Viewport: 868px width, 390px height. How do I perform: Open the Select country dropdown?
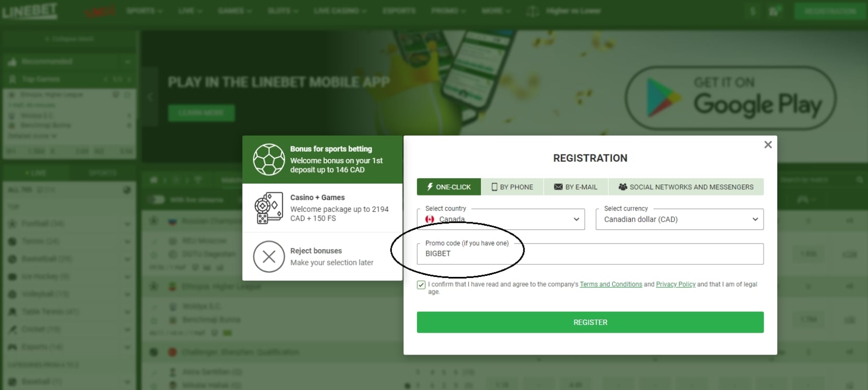coord(501,219)
